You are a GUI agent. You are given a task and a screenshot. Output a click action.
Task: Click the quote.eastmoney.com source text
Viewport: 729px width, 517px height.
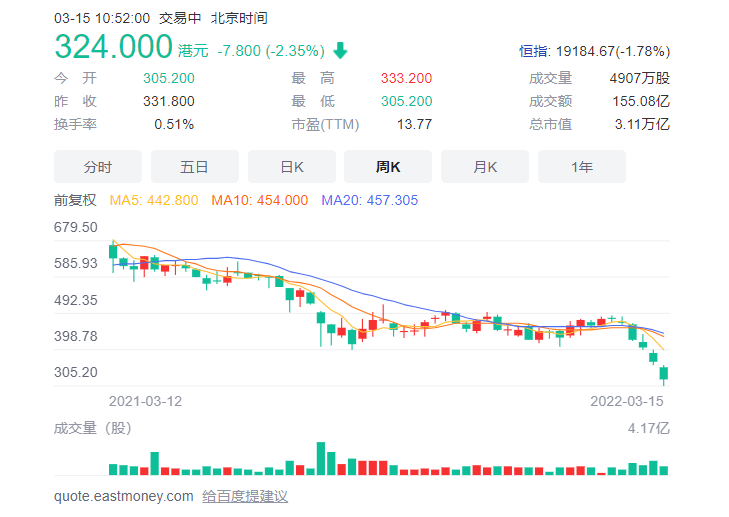coord(124,496)
